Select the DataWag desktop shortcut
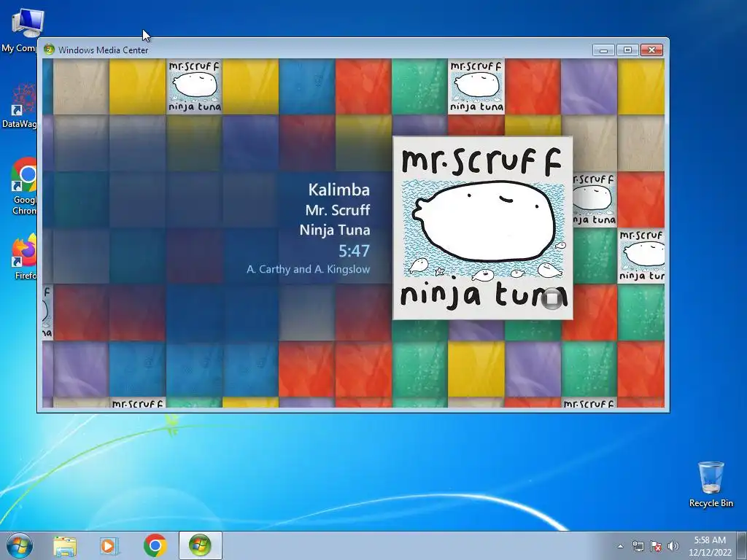Screen dimensions: 747x560 click(x=20, y=105)
